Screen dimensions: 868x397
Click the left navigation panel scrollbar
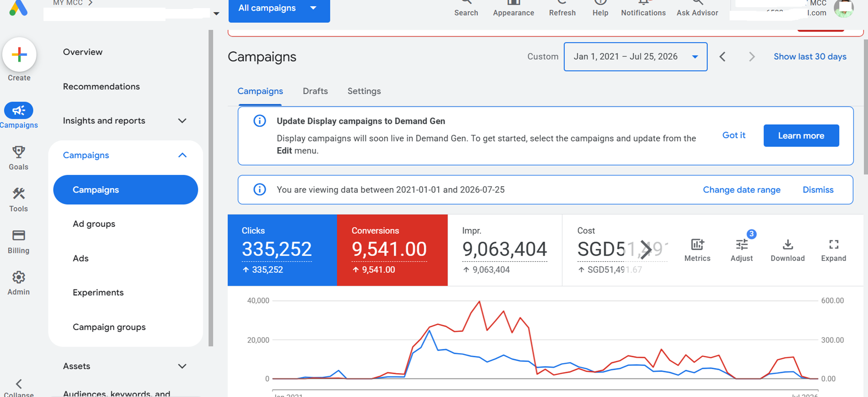pos(210,188)
